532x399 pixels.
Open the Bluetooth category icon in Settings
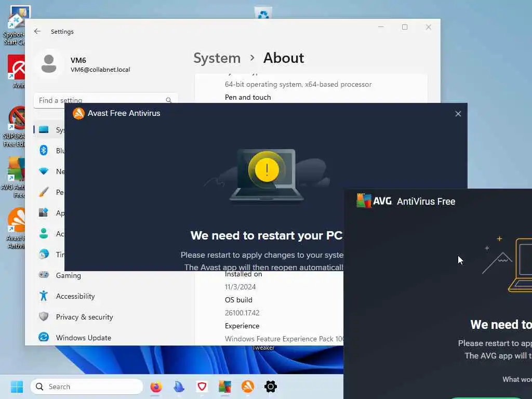point(44,150)
